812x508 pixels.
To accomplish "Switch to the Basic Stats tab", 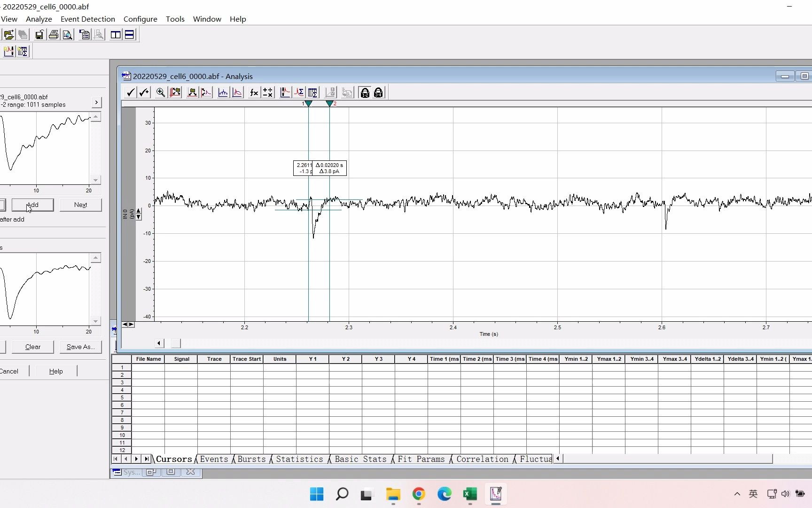I will pos(360,459).
